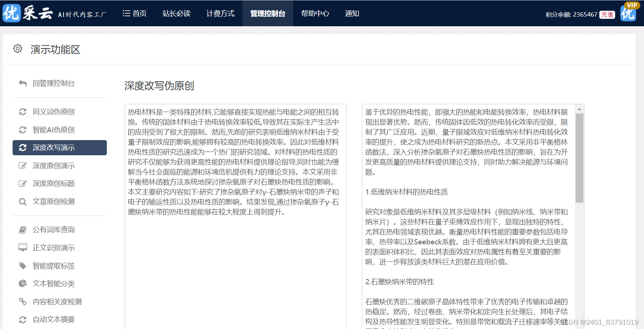Click the scrollbar up arrow of right box
This screenshot has width=644, height=329.
pyautogui.click(x=580, y=109)
